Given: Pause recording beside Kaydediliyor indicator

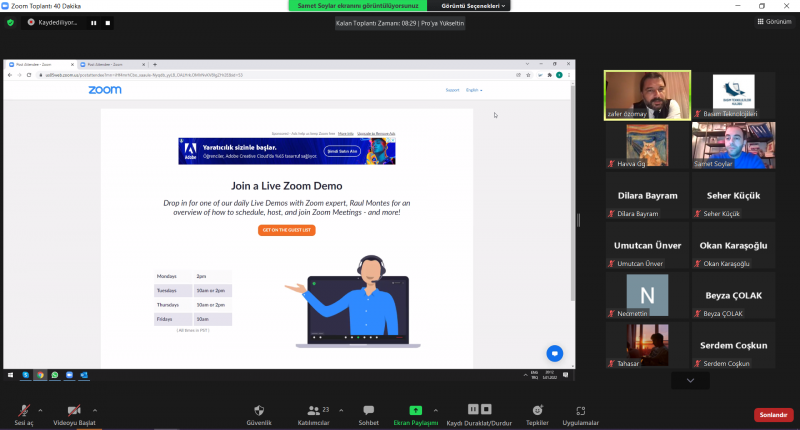Looking at the screenshot, I should (93, 23).
